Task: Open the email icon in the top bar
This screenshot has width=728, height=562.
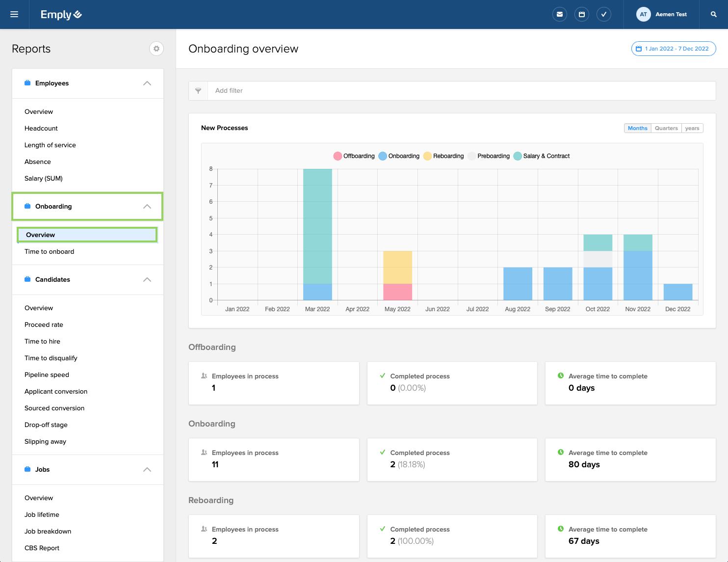Action: point(560,14)
